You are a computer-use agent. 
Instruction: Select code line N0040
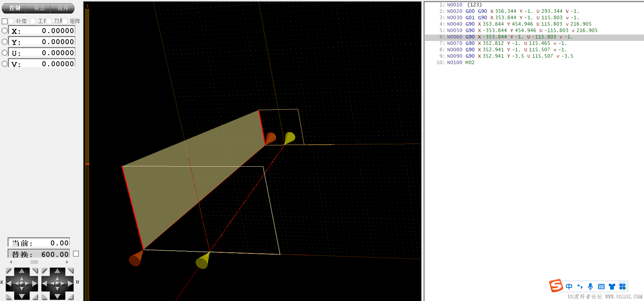point(534,24)
